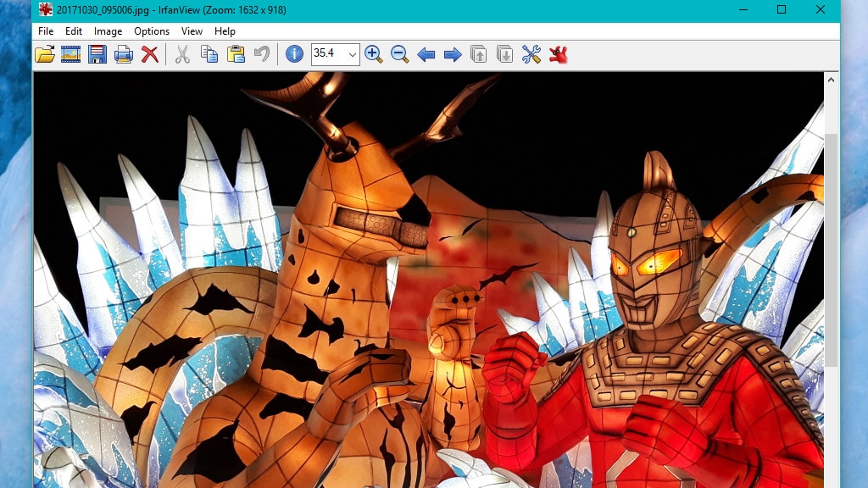Expand the 35.4 zoom level dropdown
The height and width of the screenshot is (488, 868).
(x=353, y=54)
